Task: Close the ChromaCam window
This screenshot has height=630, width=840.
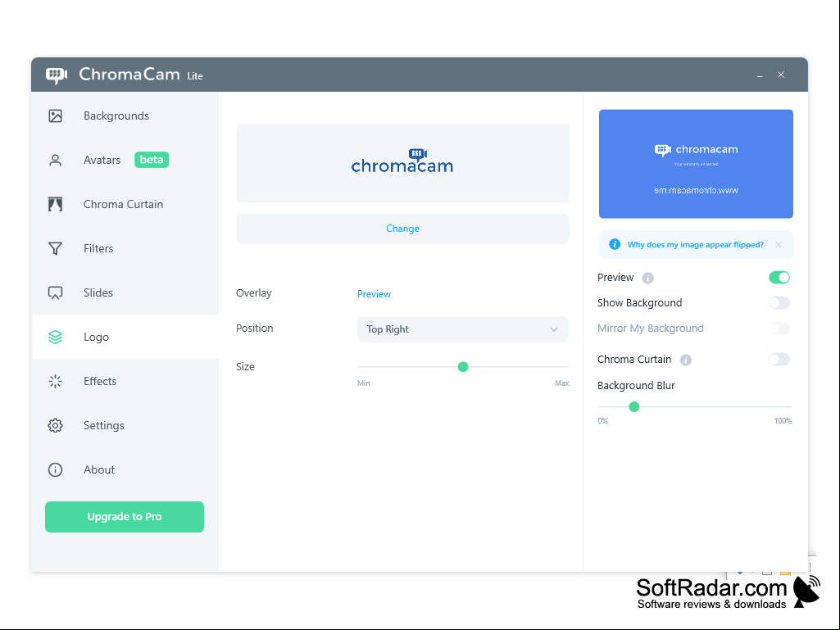Action: [x=781, y=75]
